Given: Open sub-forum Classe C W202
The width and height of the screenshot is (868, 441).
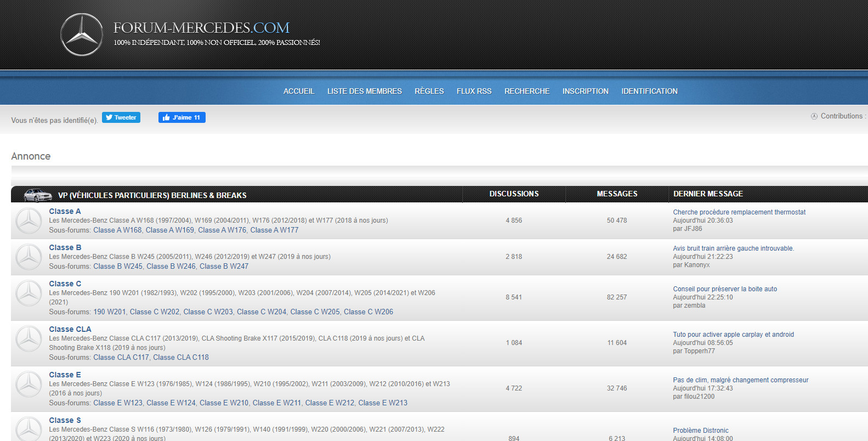Looking at the screenshot, I should pyautogui.click(x=155, y=312).
